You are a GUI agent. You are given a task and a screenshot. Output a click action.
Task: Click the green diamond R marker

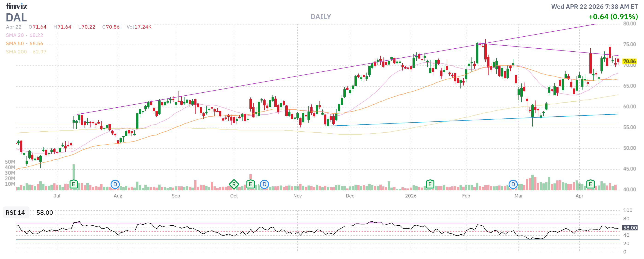click(234, 185)
